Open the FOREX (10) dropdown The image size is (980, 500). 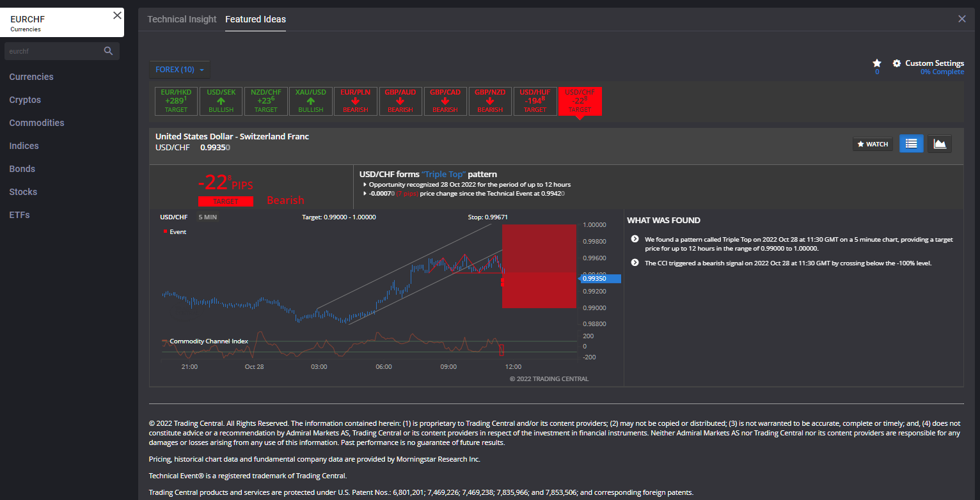(x=179, y=69)
